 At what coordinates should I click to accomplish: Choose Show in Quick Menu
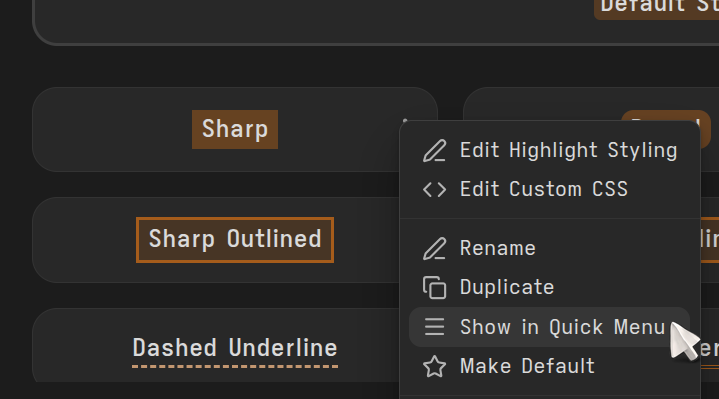[549, 327]
